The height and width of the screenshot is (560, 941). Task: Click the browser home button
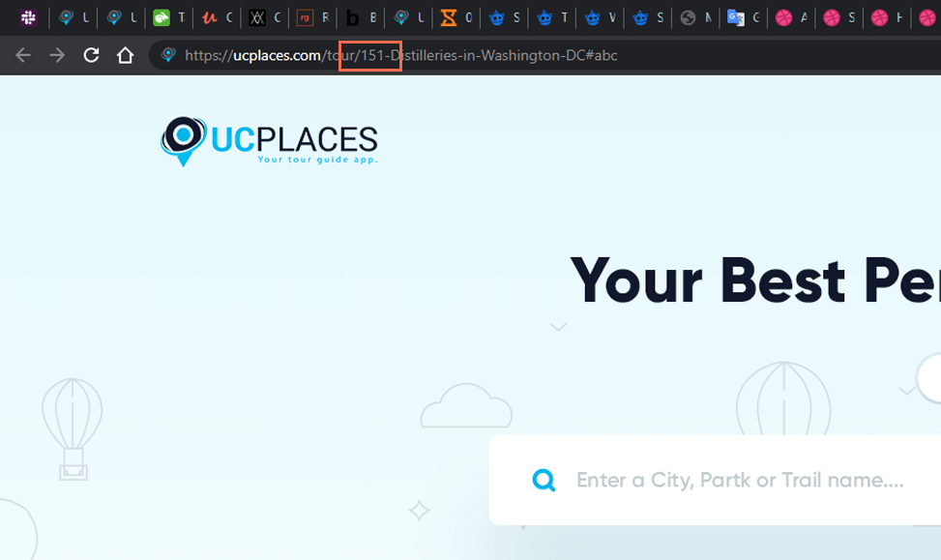click(x=125, y=55)
